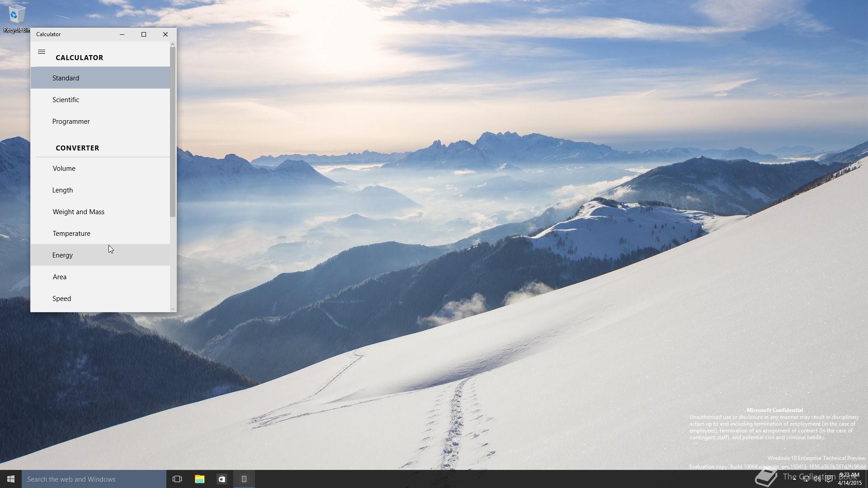Image resolution: width=868 pixels, height=488 pixels.
Task: Open the Windows Start menu
Action: pos(11,479)
